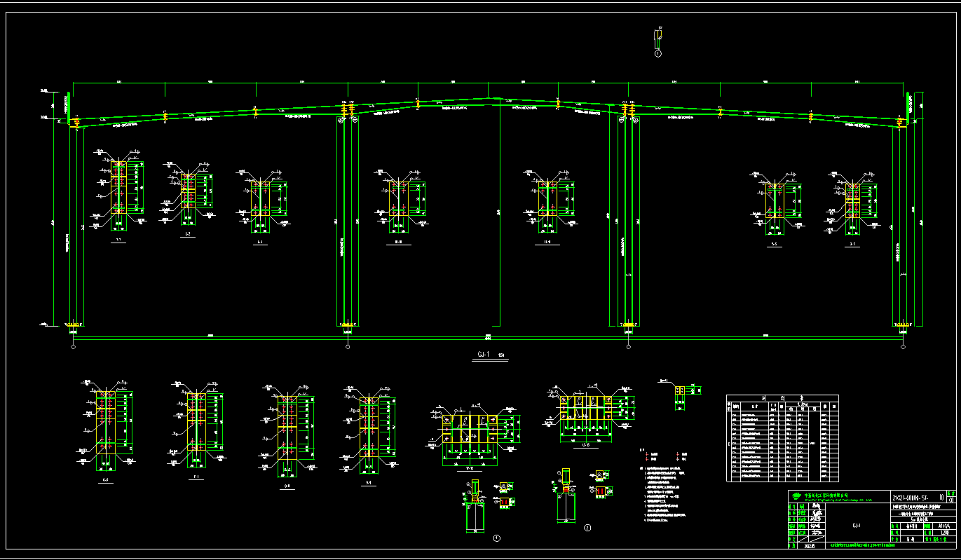Click the green company logo in the title block
The image size is (961, 560).
point(796,496)
